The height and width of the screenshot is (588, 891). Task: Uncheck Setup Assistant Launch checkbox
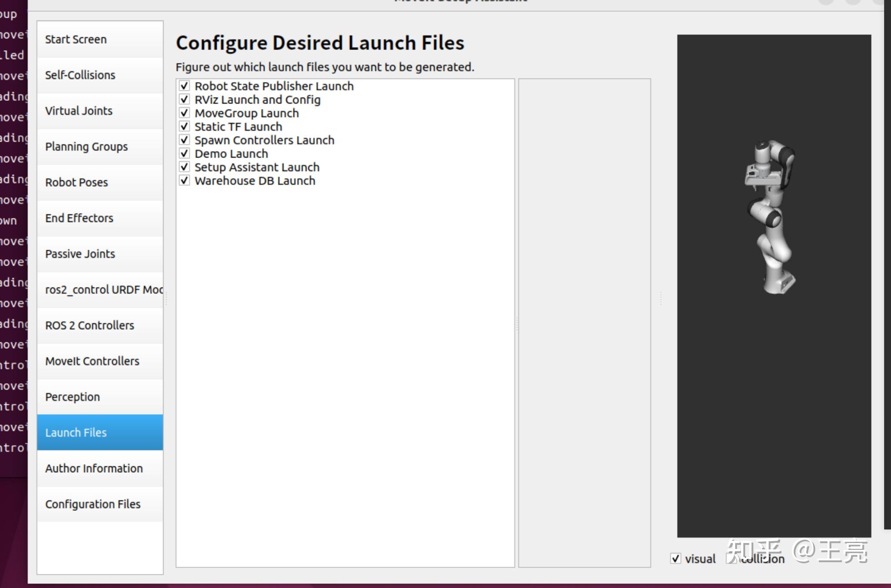(x=184, y=167)
